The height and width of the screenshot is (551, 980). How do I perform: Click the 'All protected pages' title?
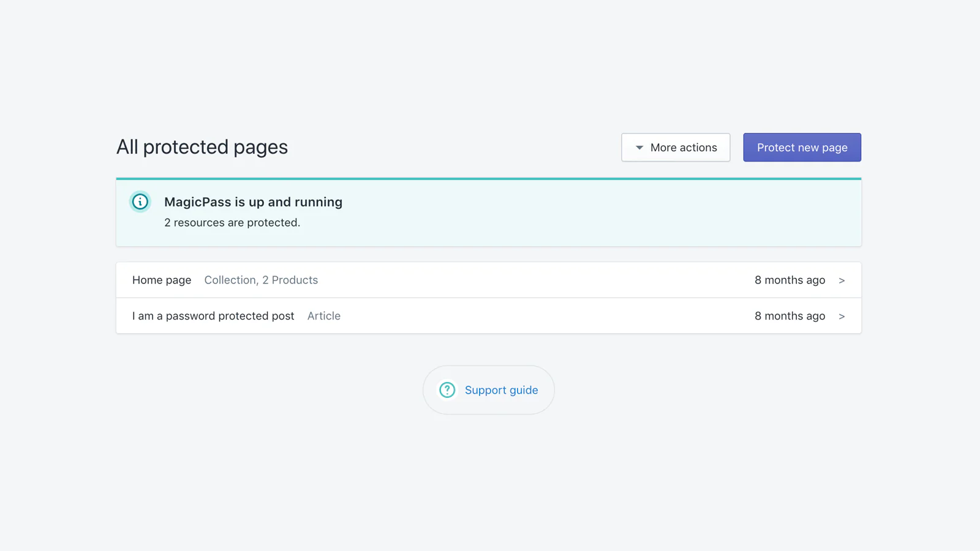(202, 147)
